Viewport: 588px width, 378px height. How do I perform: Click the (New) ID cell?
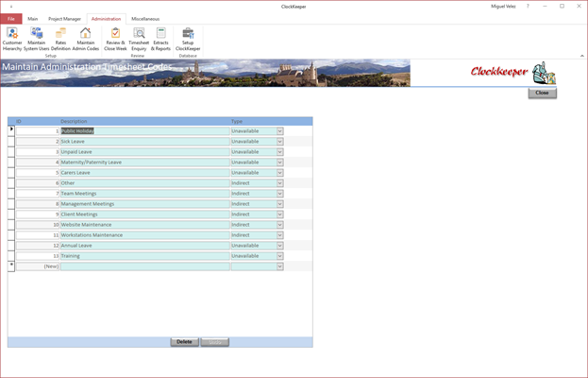tap(38, 266)
